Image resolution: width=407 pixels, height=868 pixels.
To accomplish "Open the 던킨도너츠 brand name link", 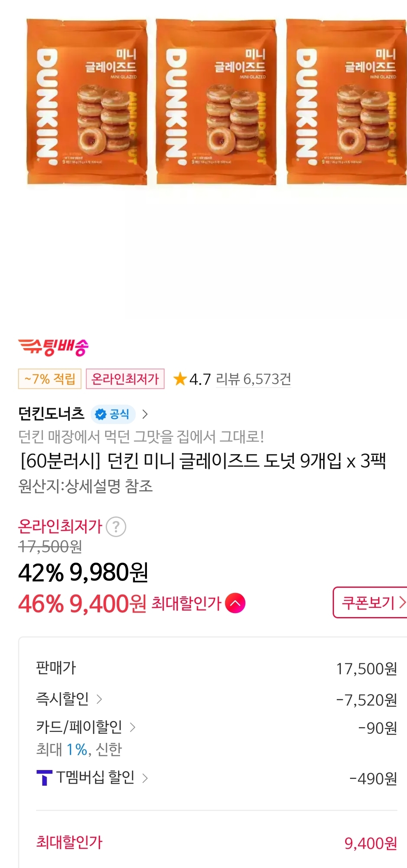I will (51, 414).
